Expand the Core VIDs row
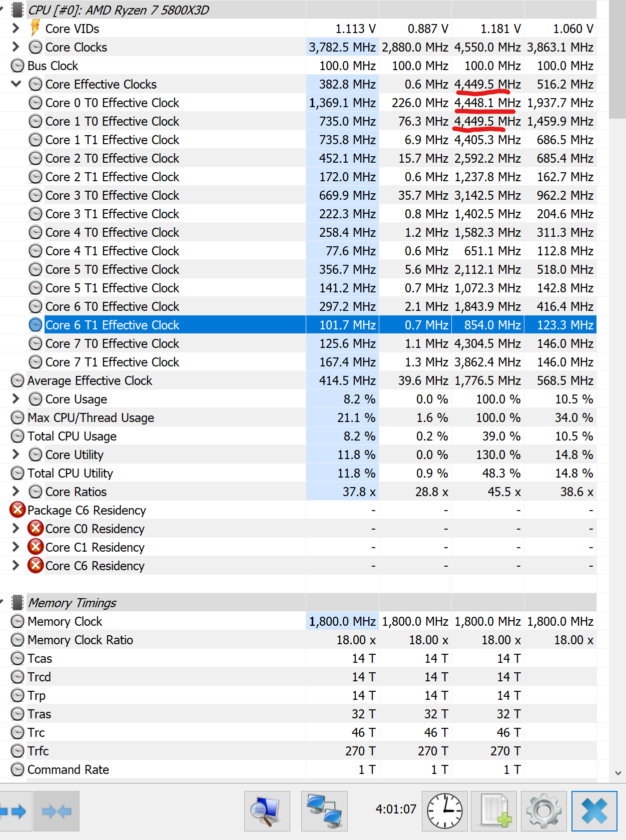Viewport: 626px width, 840px height. click(16, 29)
